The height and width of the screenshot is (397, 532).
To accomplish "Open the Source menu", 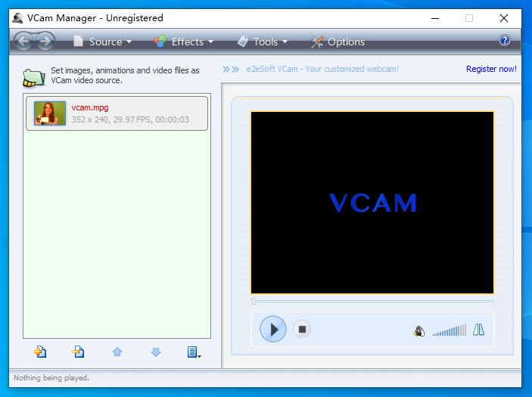I will coord(103,42).
